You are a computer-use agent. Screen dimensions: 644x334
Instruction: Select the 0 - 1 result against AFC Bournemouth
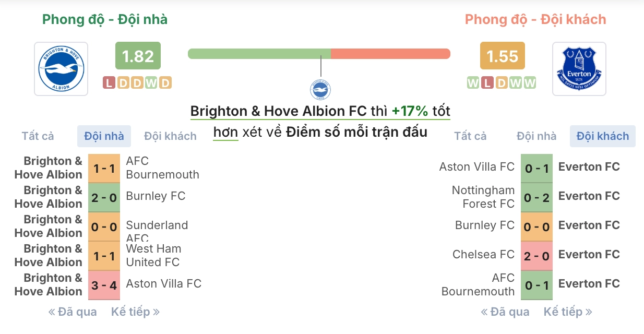[536, 285]
